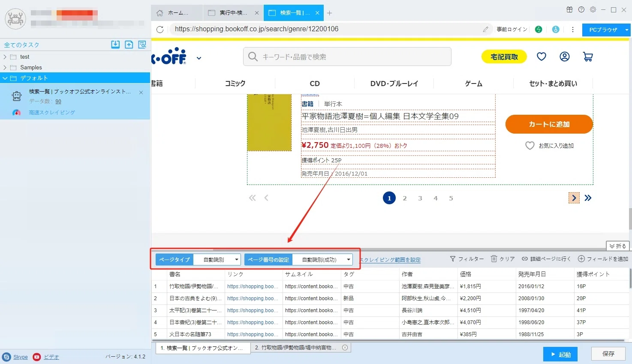Select the active 検索一覧 tab at the top
The width and height of the screenshot is (632, 364).
[294, 13]
